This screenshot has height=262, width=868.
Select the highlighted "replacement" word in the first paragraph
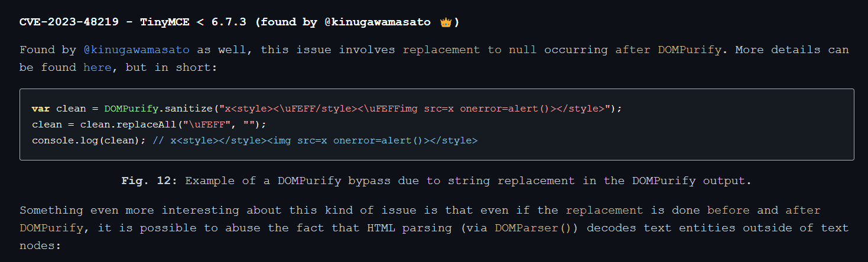[441, 50]
